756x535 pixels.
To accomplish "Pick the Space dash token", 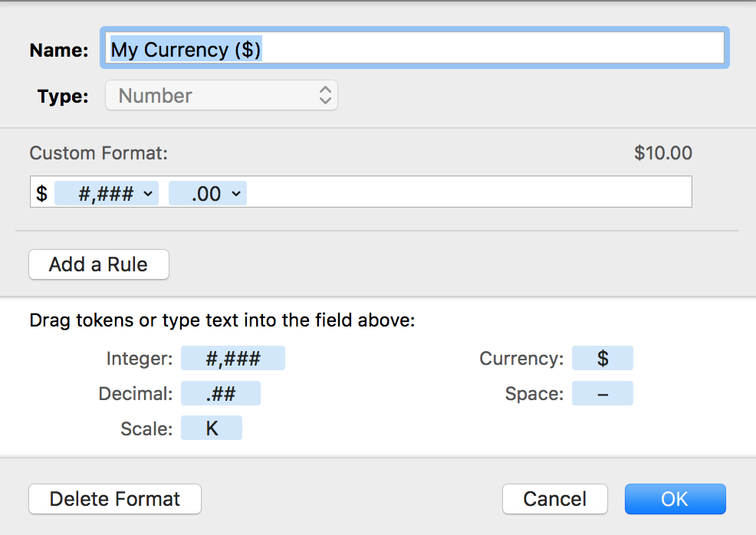I will tap(603, 394).
